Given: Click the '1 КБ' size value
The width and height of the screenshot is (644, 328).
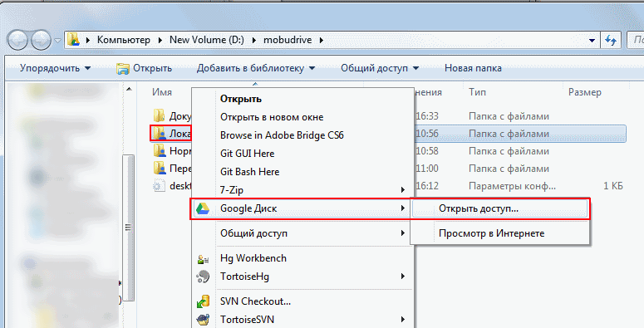Looking at the screenshot, I should point(612,186).
